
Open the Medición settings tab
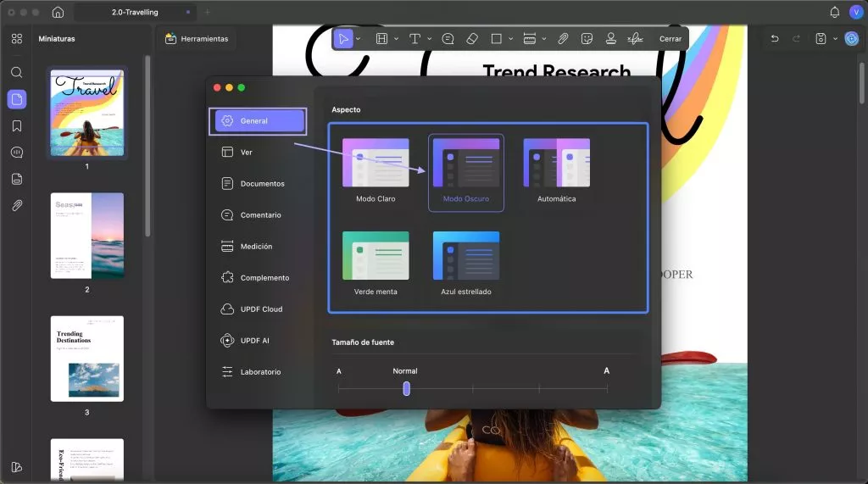(x=258, y=247)
